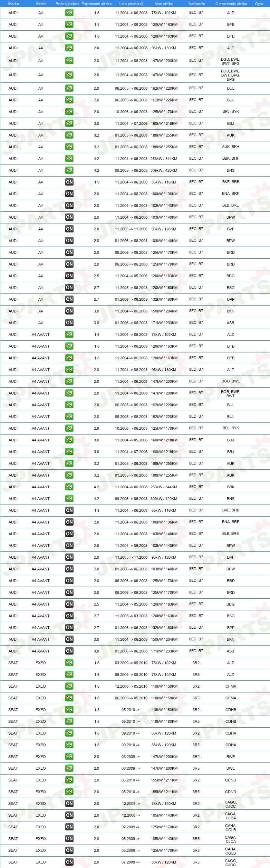Select the 'BGB, BWE, BWT' cell in A4 Avant row

point(231,393)
